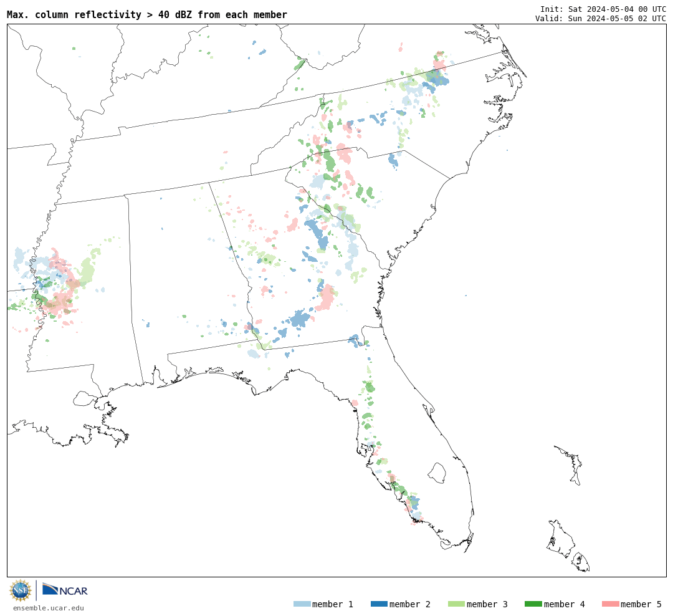Click Lake Okeechobee outline in Florida
Image resolution: width=673 pixels, height=616 pixels.
tap(437, 473)
